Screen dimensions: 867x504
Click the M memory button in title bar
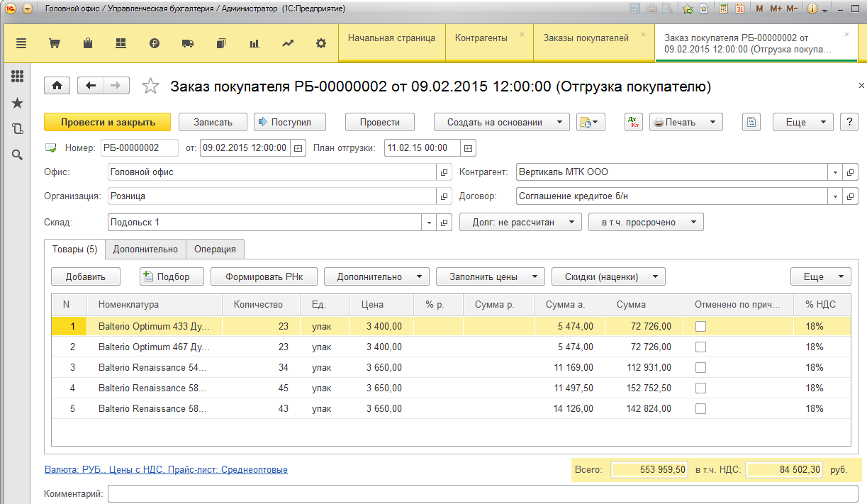point(760,9)
